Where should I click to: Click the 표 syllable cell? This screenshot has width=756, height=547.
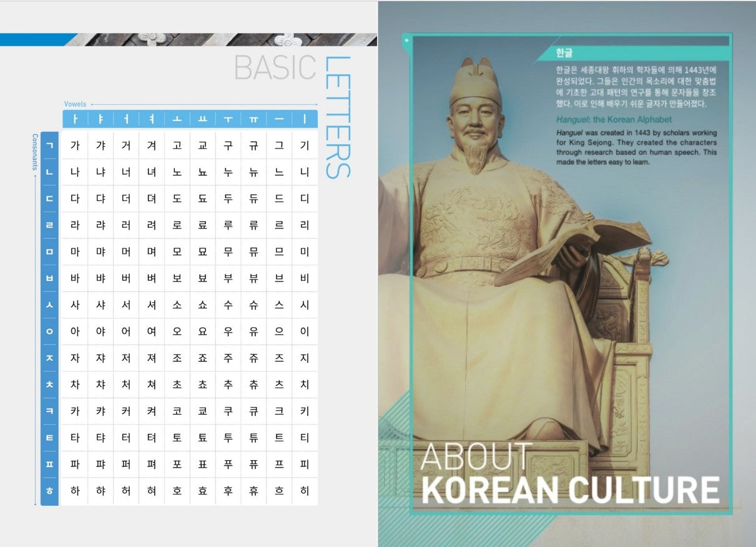202,465
